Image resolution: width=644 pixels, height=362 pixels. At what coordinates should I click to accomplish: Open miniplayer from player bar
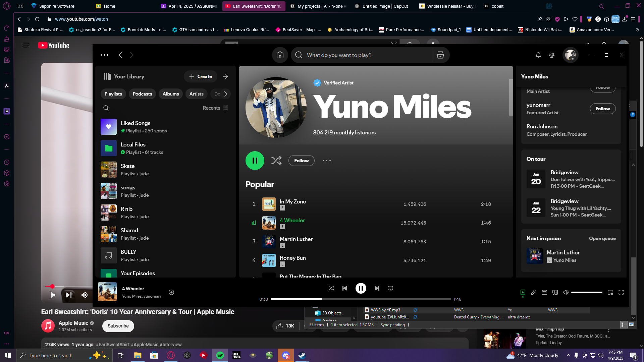coord(610,292)
